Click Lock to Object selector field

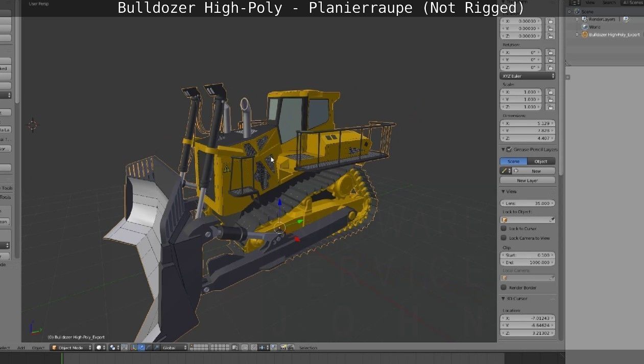pyautogui.click(x=528, y=220)
